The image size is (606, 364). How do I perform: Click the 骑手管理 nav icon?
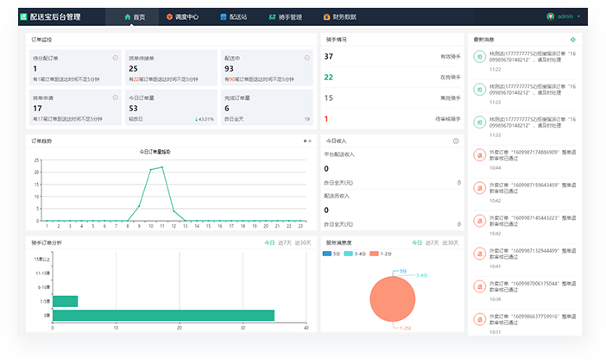point(272,16)
